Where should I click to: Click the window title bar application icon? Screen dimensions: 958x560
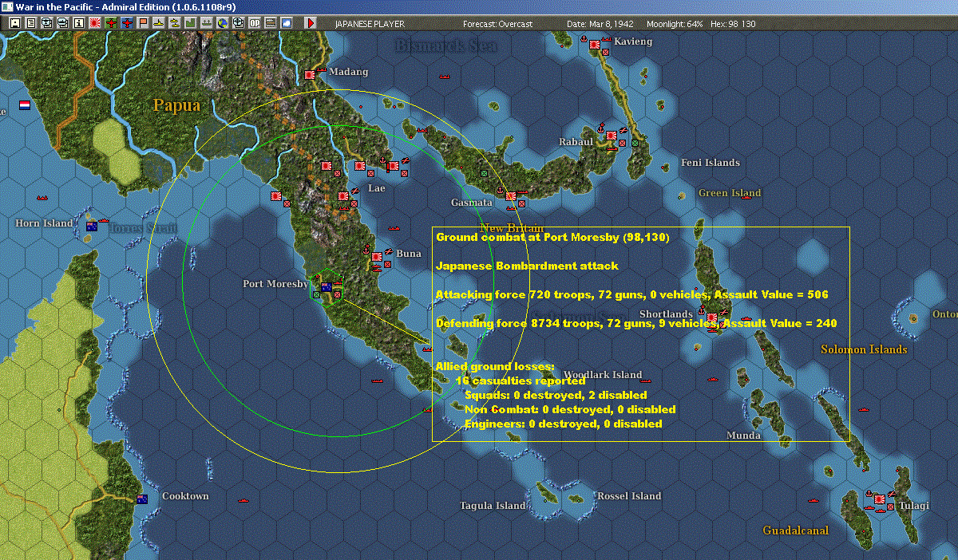click(7, 6)
